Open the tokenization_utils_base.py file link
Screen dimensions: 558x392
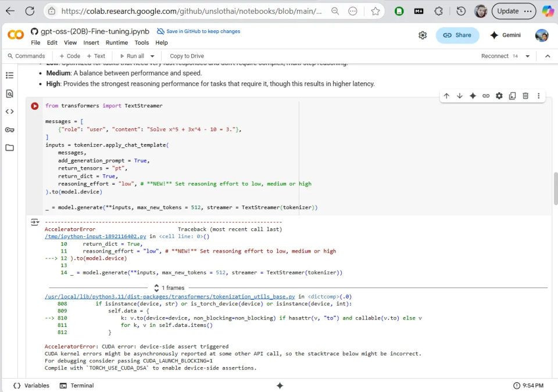click(x=170, y=296)
